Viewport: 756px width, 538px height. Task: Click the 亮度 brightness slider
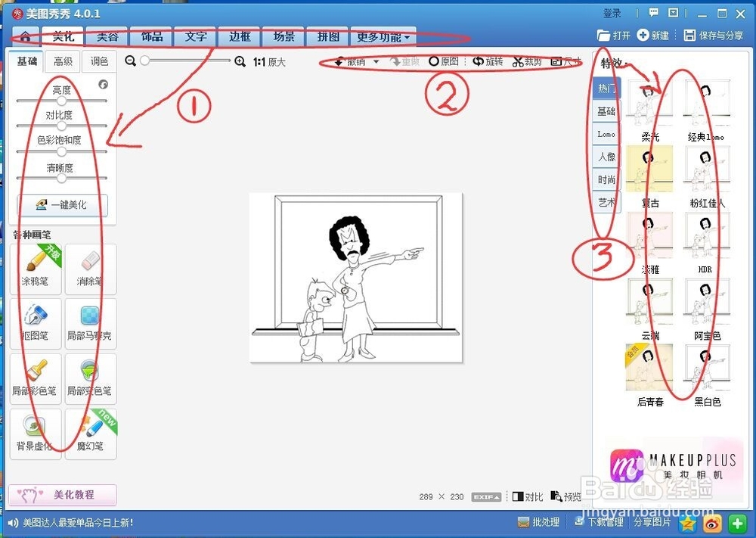[61, 101]
